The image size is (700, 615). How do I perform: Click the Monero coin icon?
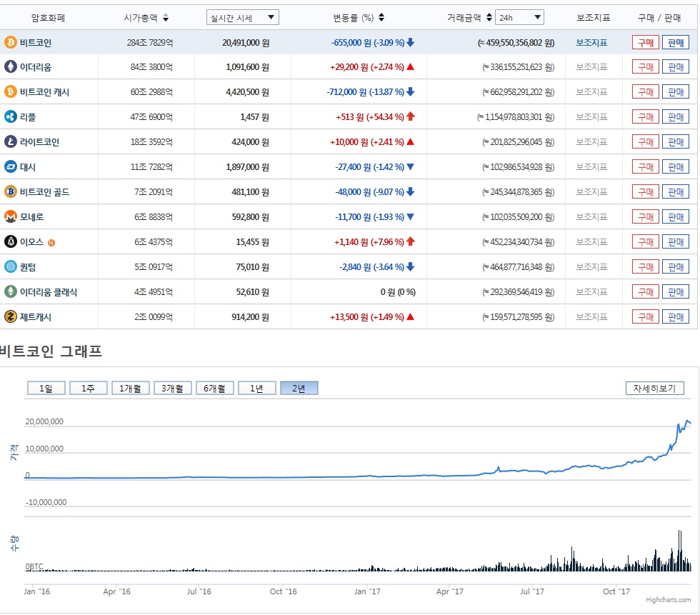(x=11, y=216)
